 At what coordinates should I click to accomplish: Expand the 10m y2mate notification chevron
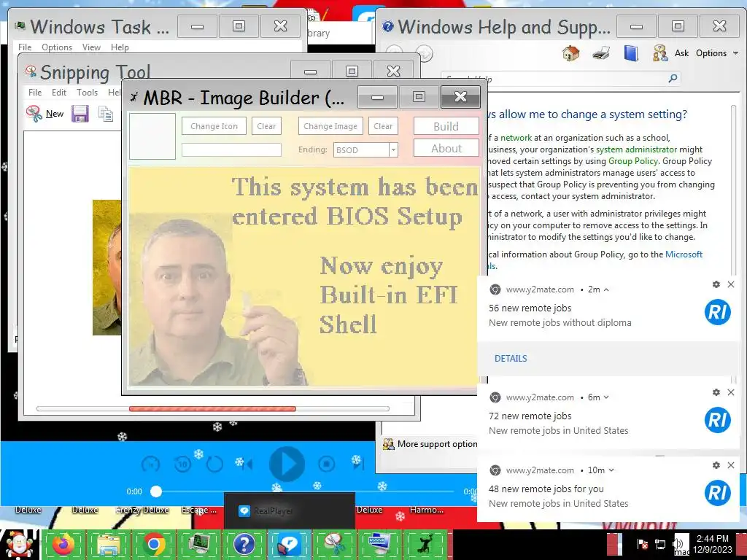(611, 470)
